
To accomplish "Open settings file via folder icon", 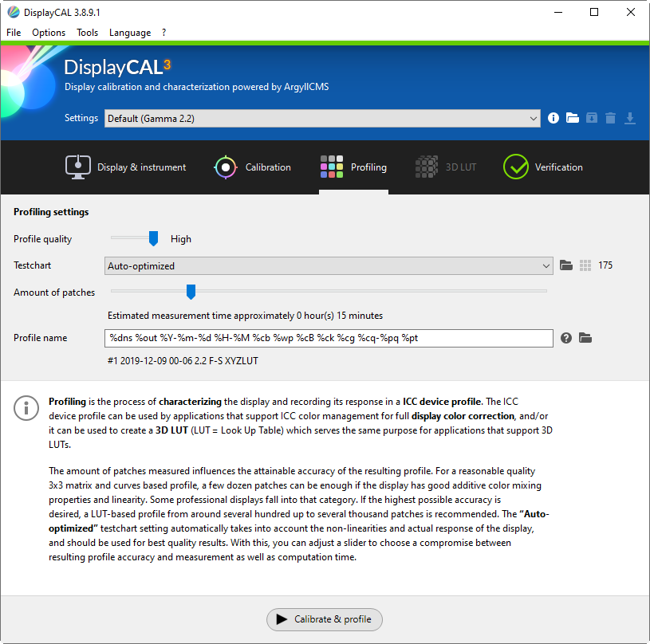I will click(573, 118).
